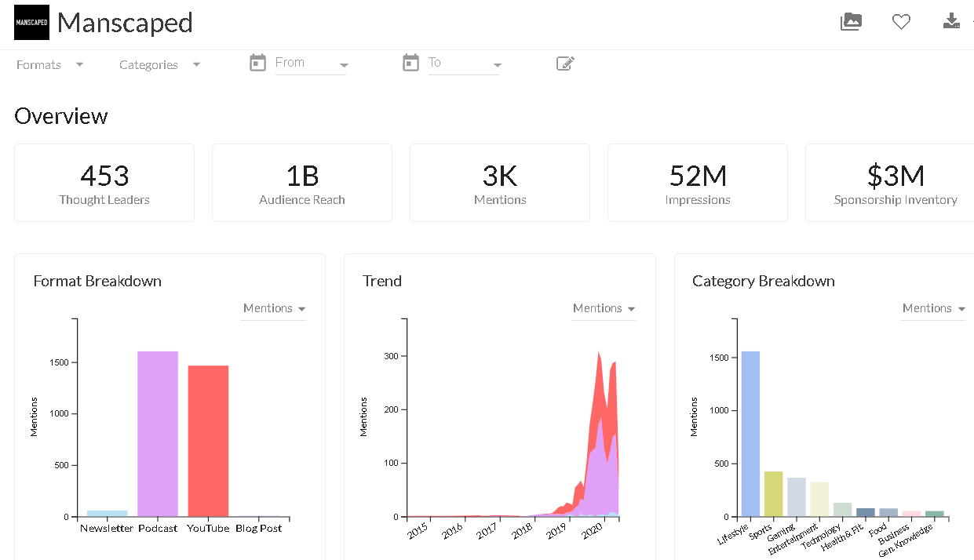
Task: Expand the Formats filter dropdown
Action: [x=50, y=65]
